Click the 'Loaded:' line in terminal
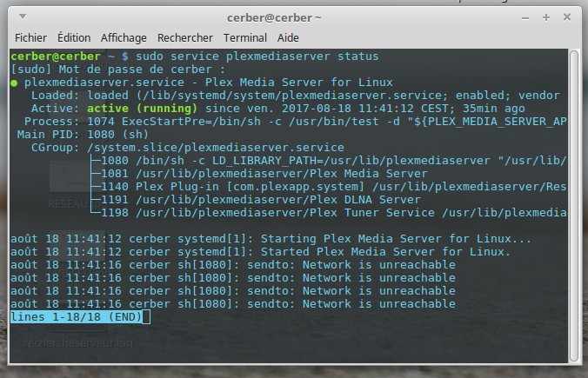Viewport: 588px width, 378px height. (295, 96)
